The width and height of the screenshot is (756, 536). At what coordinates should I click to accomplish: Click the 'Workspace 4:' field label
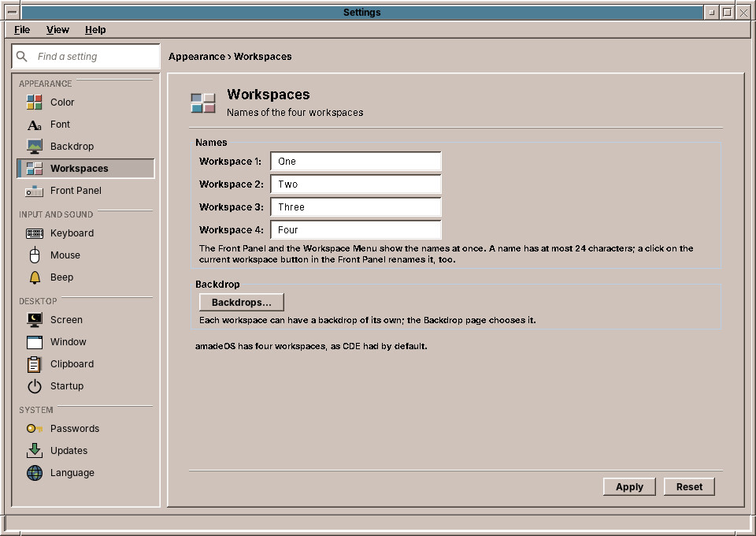coord(231,229)
